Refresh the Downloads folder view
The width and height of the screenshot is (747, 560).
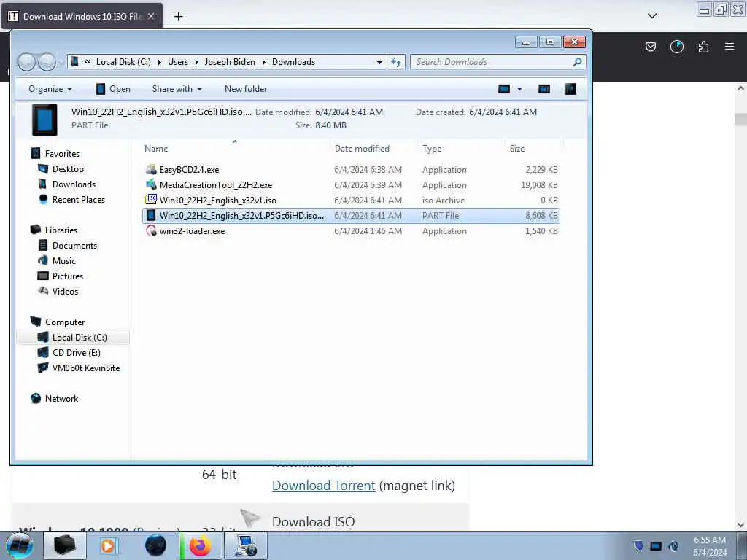pyautogui.click(x=396, y=62)
